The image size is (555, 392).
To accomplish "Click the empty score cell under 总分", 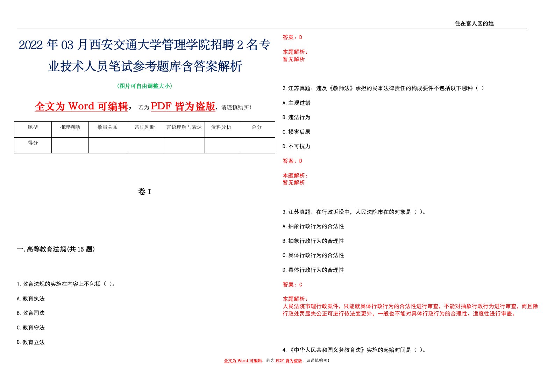I will tap(257, 145).
